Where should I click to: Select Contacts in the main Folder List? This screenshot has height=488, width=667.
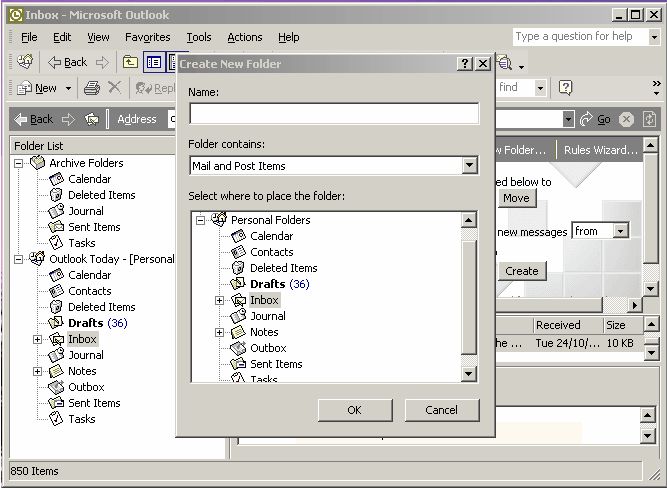(x=90, y=291)
